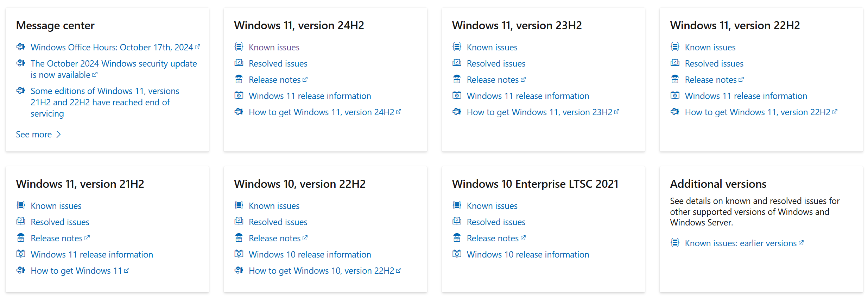Open Known issues: earlier versions link
The height and width of the screenshot is (297, 868).
coord(740,243)
